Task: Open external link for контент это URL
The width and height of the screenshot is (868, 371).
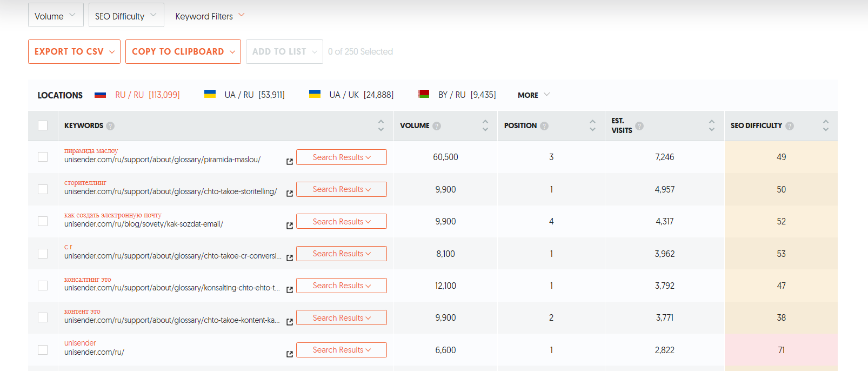Action: pos(290,322)
